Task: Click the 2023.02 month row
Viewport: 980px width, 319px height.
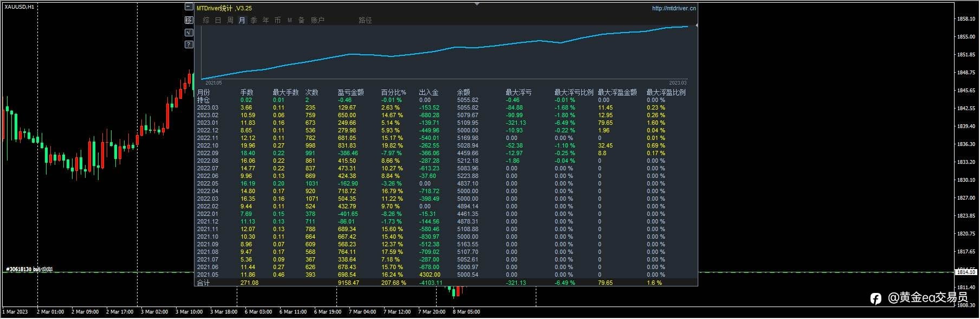Action: [x=207, y=116]
